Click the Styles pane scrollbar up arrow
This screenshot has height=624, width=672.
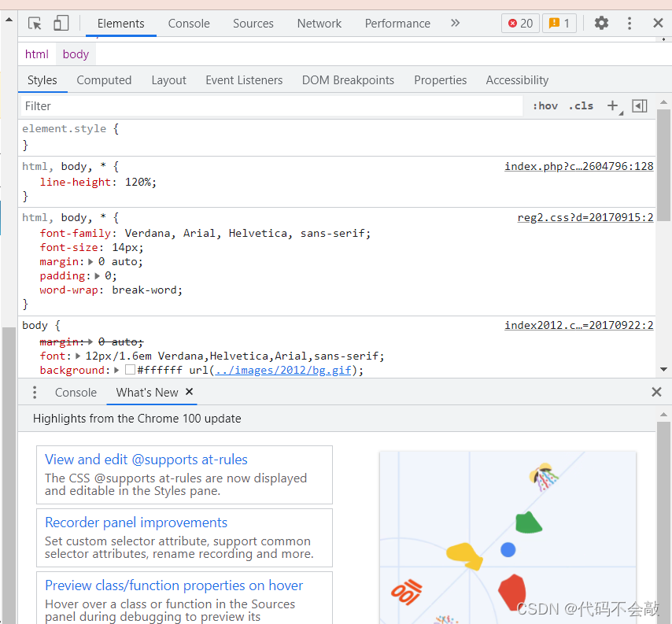coord(664,102)
